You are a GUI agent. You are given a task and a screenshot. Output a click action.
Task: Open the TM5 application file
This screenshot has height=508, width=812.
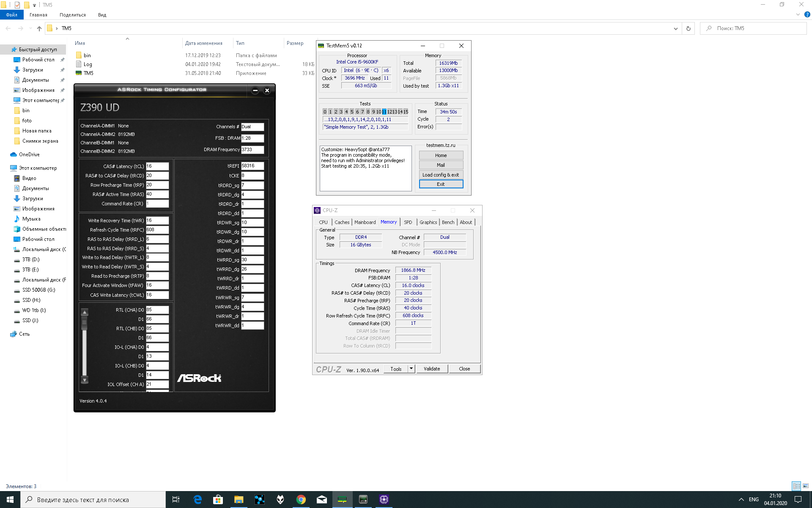[88, 73]
